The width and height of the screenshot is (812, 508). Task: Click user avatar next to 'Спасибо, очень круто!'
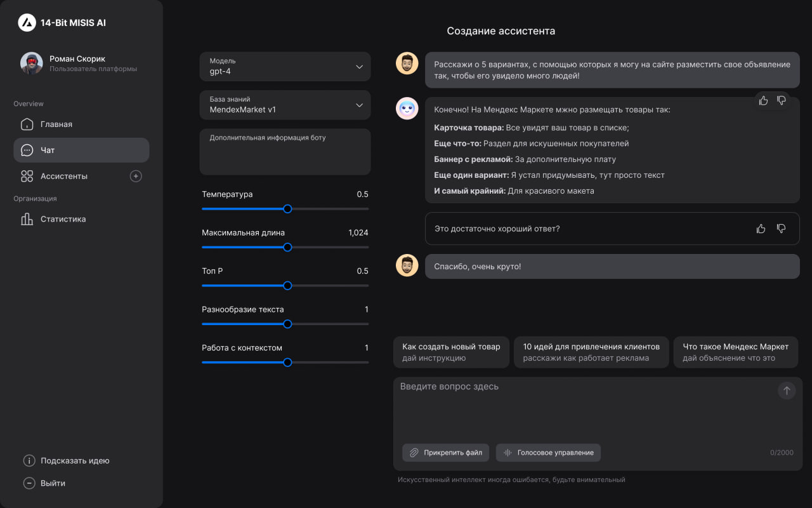(x=407, y=265)
